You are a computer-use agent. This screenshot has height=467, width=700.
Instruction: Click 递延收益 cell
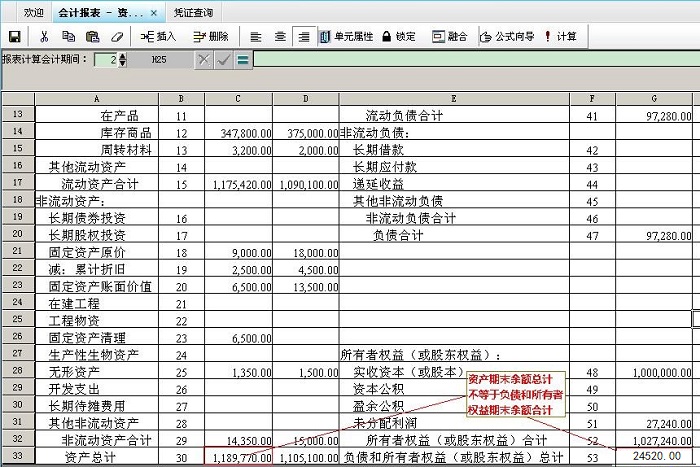[x=454, y=184]
